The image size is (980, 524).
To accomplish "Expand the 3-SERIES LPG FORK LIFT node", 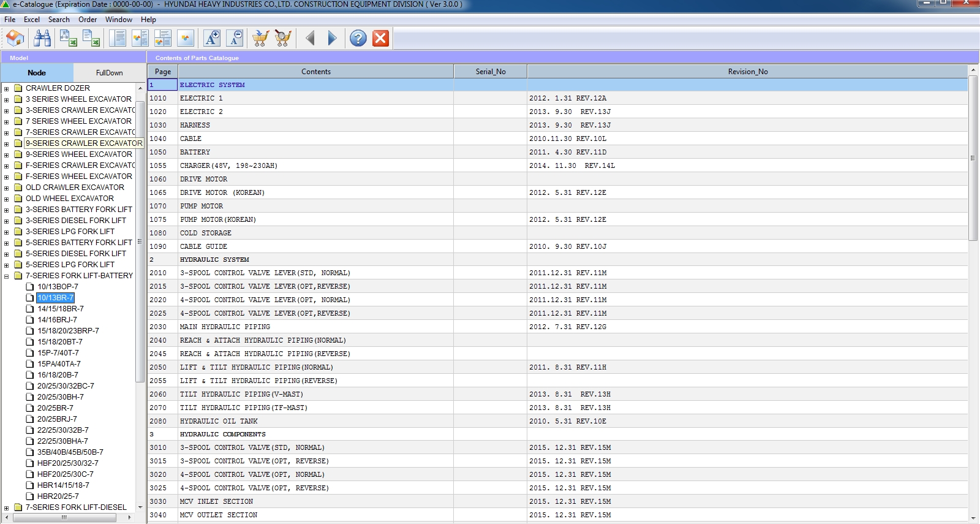I will tap(7, 232).
